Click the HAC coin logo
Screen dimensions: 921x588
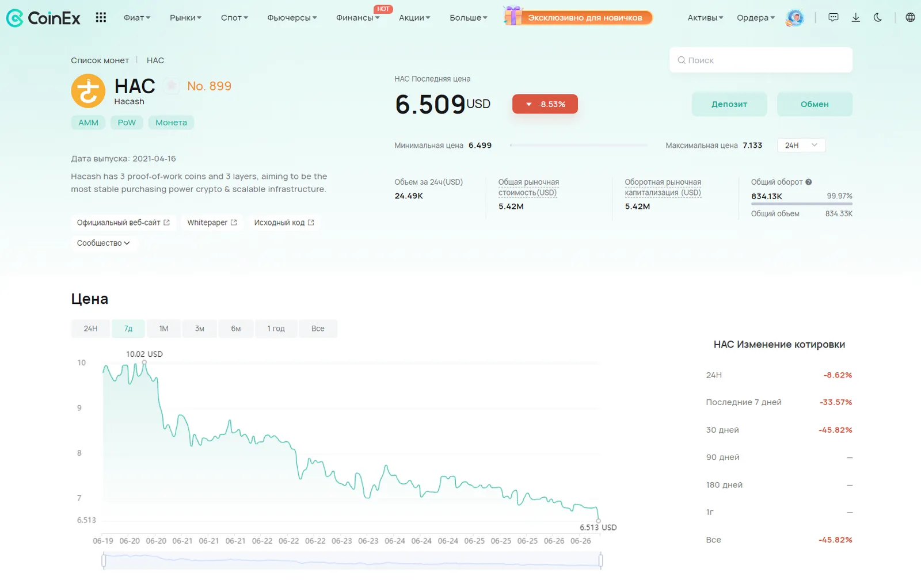[88, 91]
